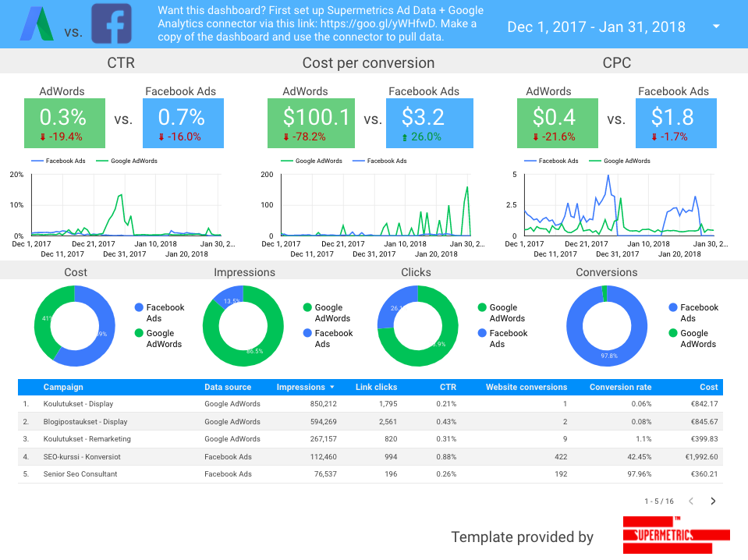Image resolution: width=748 pixels, height=560 pixels.
Task: Click the 86.5% segment of Impressions donut
Action: tap(255, 351)
